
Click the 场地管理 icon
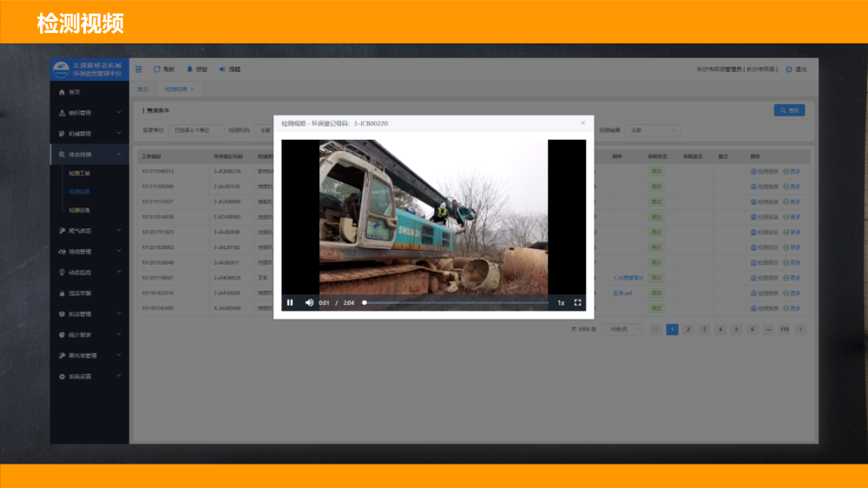62,252
